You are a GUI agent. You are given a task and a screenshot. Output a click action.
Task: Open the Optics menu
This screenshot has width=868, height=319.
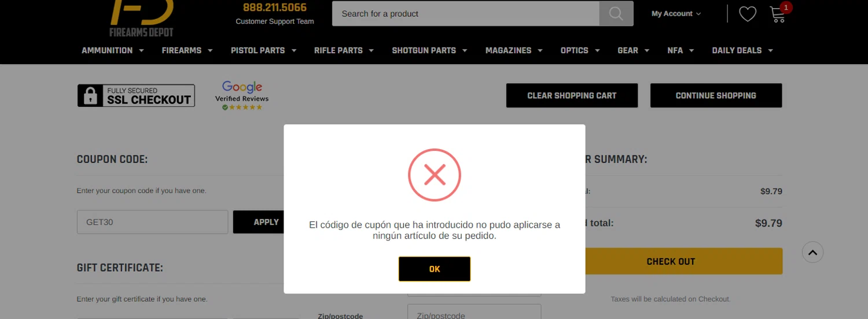click(580, 50)
